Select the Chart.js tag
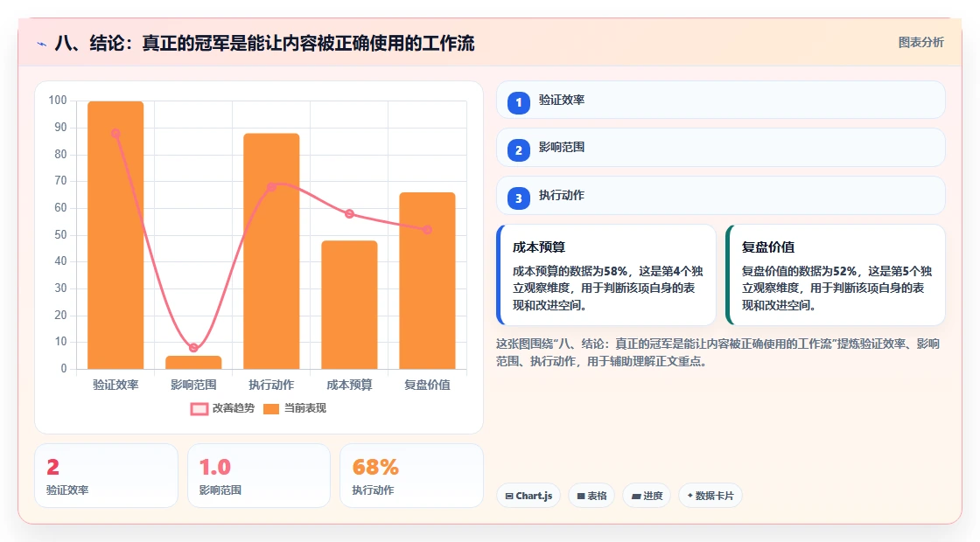This screenshot has width=980, height=542. coord(528,496)
